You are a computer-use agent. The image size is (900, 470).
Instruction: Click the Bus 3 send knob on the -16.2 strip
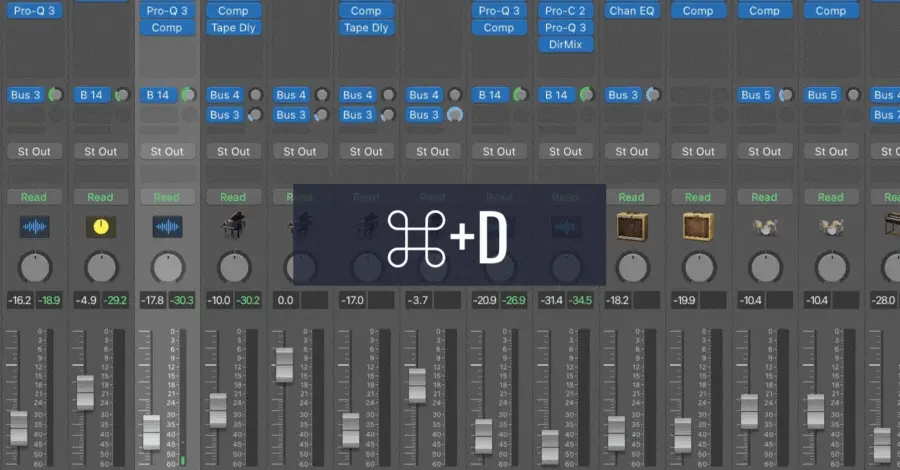click(56, 95)
